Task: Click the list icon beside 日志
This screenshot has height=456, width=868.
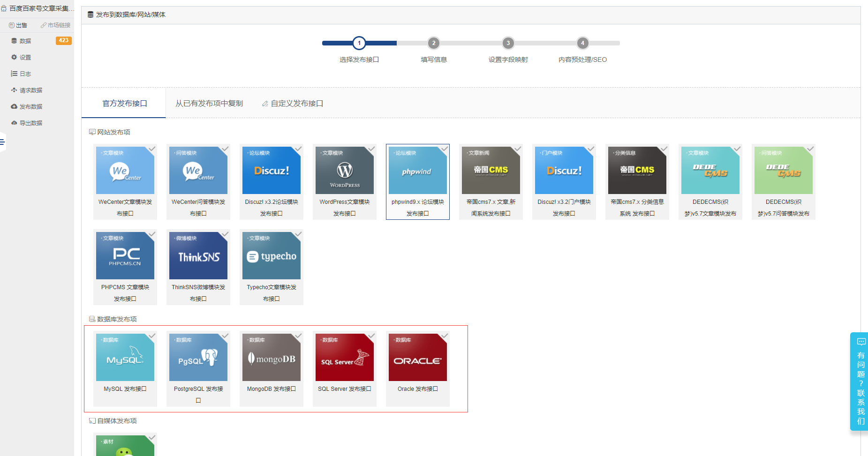Action: pos(14,74)
